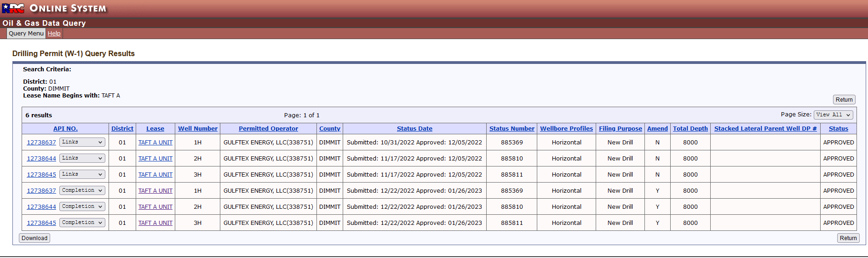Sort results by Amend header
868x258 pixels.
click(x=657, y=129)
